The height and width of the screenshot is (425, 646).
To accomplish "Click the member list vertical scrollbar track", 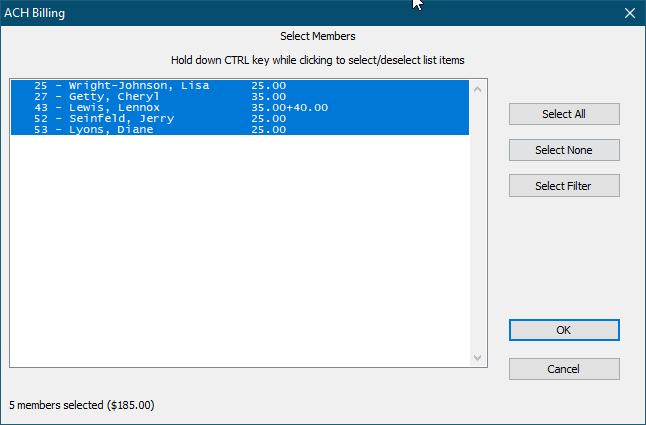I will [x=477, y=220].
